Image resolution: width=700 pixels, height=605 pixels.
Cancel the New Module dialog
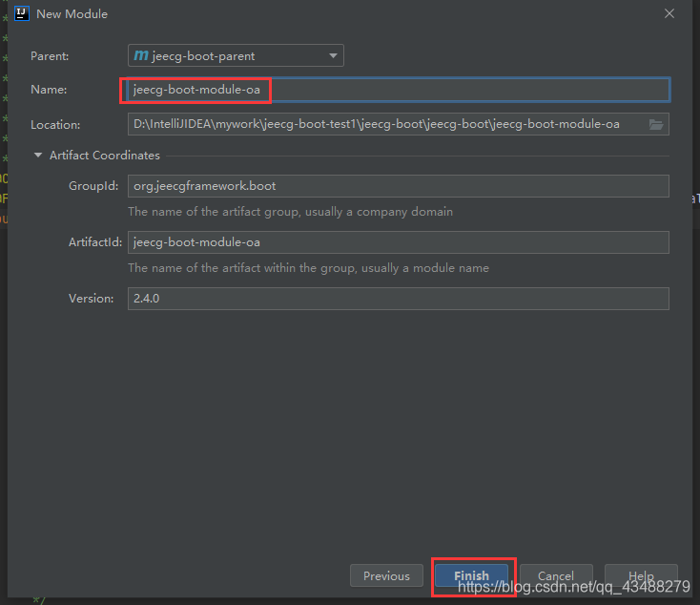[556, 575]
